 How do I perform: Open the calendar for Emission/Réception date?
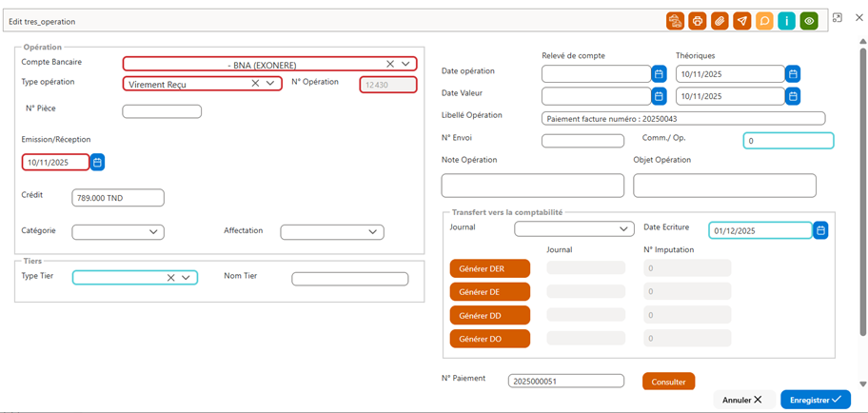point(97,162)
